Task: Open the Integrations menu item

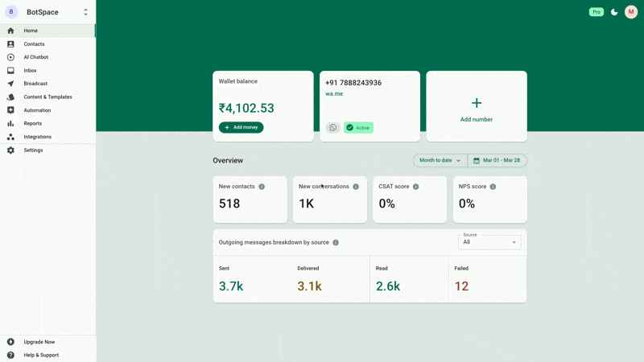Action: pyautogui.click(x=47, y=137)
